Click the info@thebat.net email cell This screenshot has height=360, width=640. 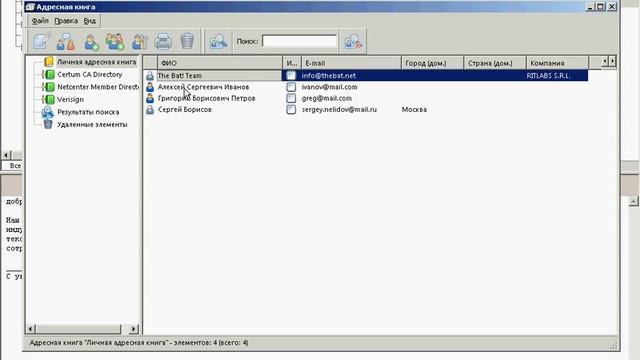(329, 76)
